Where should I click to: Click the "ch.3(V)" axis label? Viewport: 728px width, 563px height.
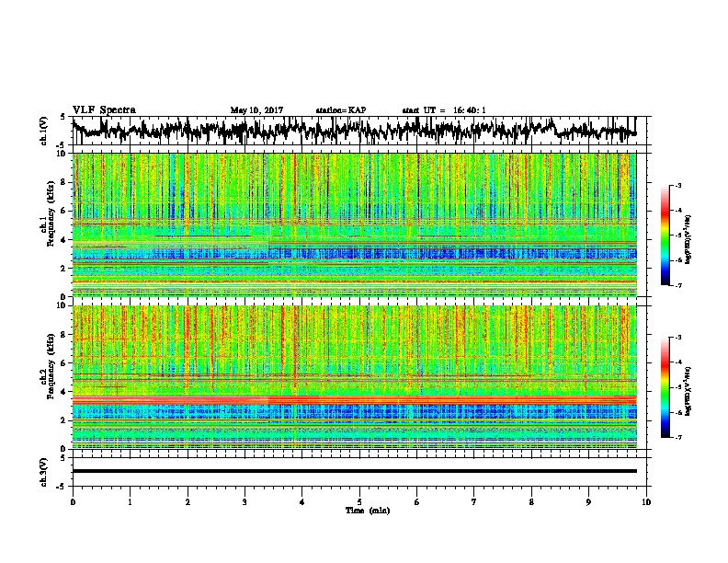click(x=44, y=472)
